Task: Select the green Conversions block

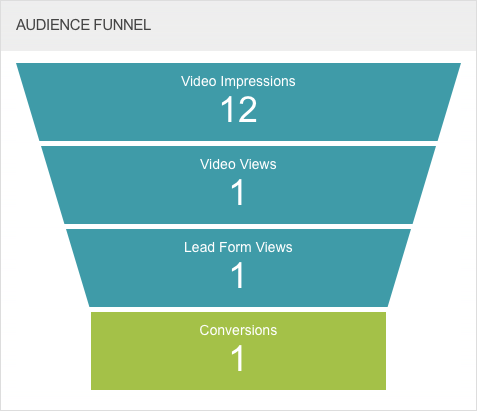Action: [238, 351]
